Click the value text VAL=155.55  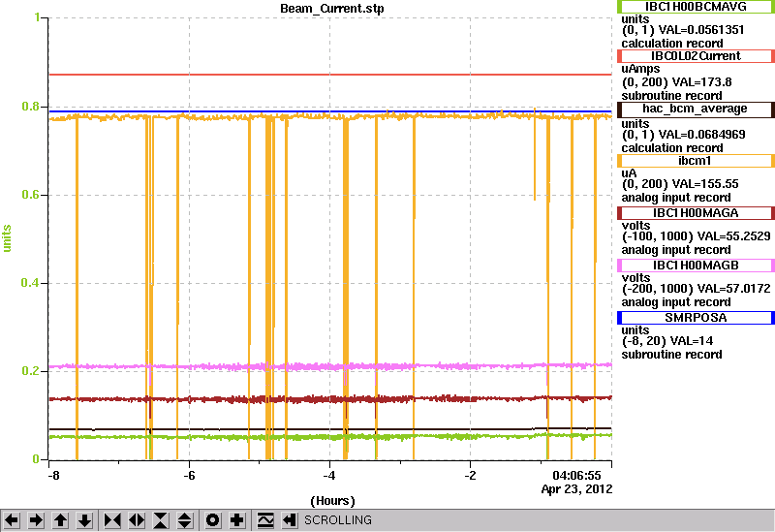pos(705,184)
